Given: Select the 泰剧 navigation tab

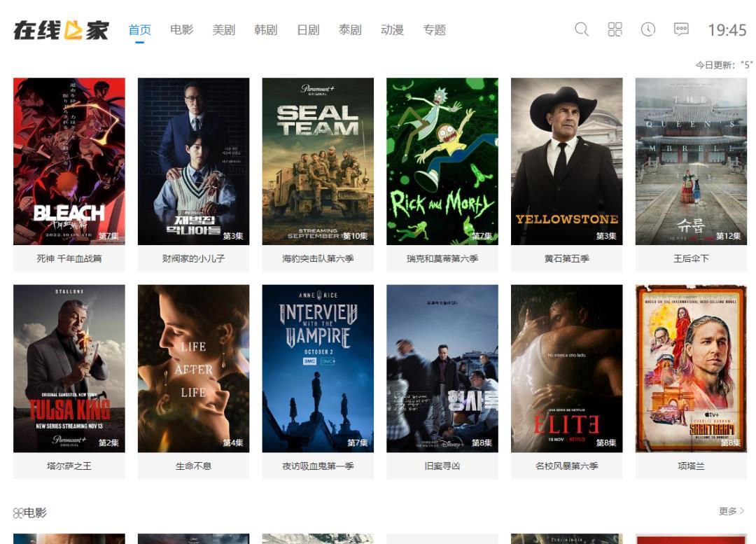Looking at the screenshot, I should tap(350, 30).
